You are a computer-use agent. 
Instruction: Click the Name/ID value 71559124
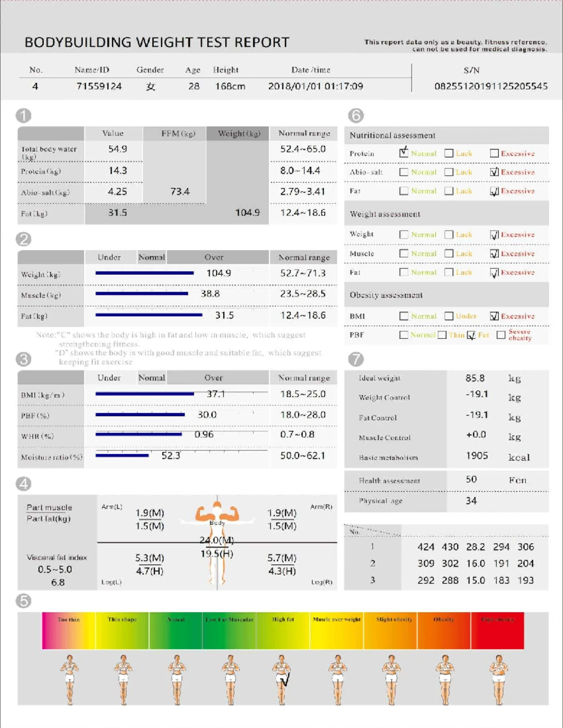[99, 86]
